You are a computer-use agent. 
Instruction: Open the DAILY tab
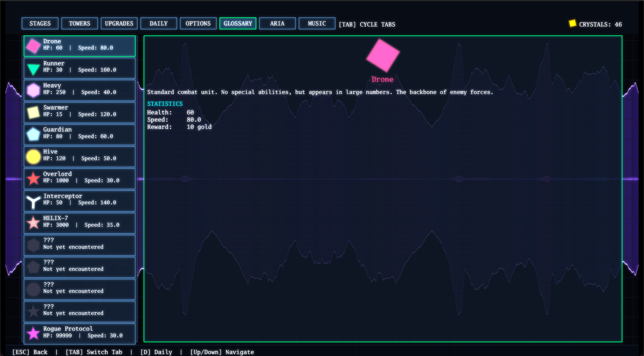click(159, 24)
